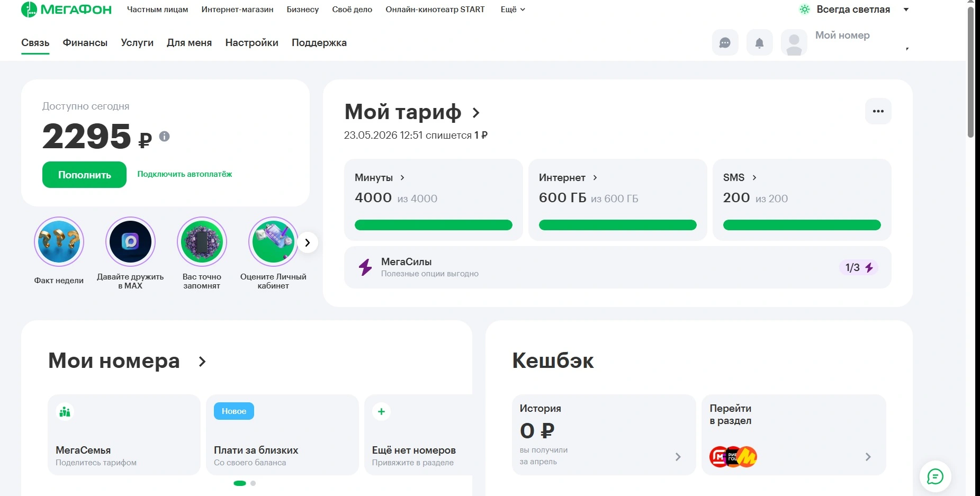Click the 2295 ₽ balance amount

[x=97, y=137]
